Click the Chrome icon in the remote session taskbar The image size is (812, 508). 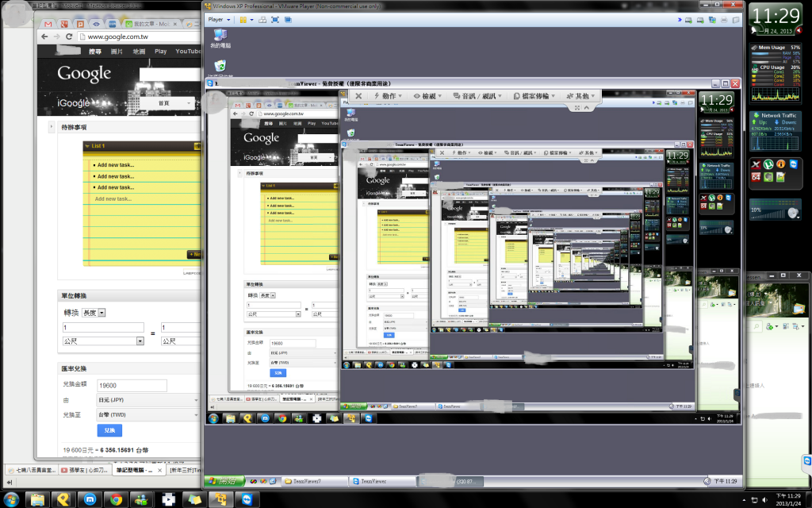point(282,418)
